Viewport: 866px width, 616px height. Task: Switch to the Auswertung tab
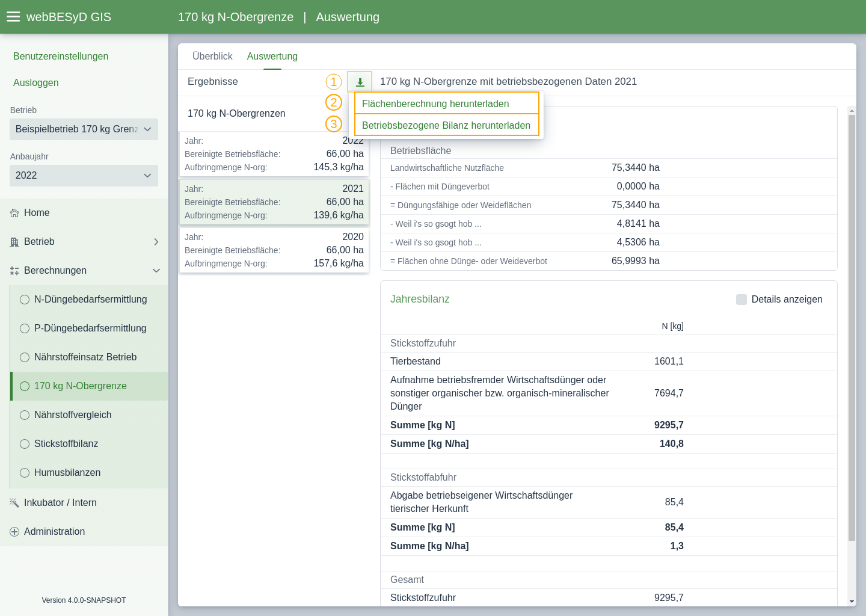point(272,56)
